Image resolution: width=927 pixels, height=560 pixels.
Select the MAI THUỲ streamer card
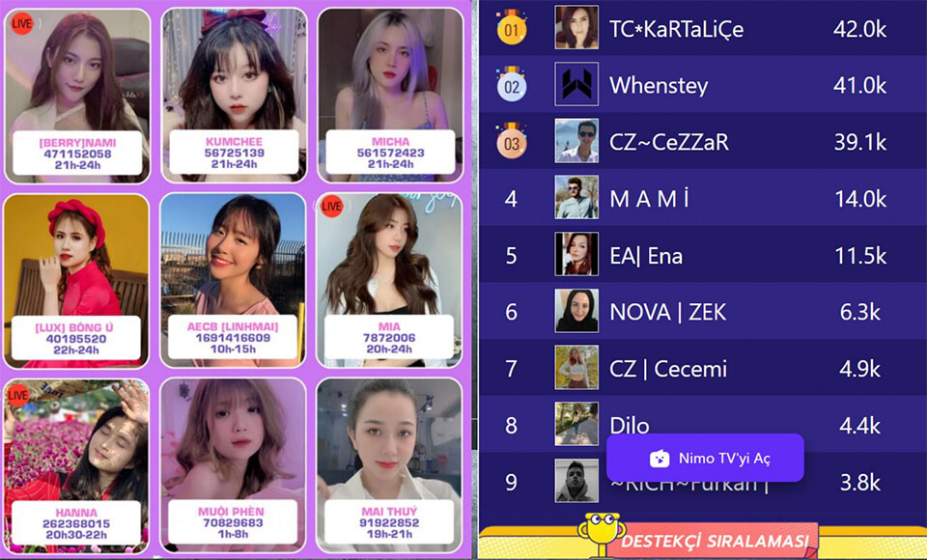click(x=389, y=465)
